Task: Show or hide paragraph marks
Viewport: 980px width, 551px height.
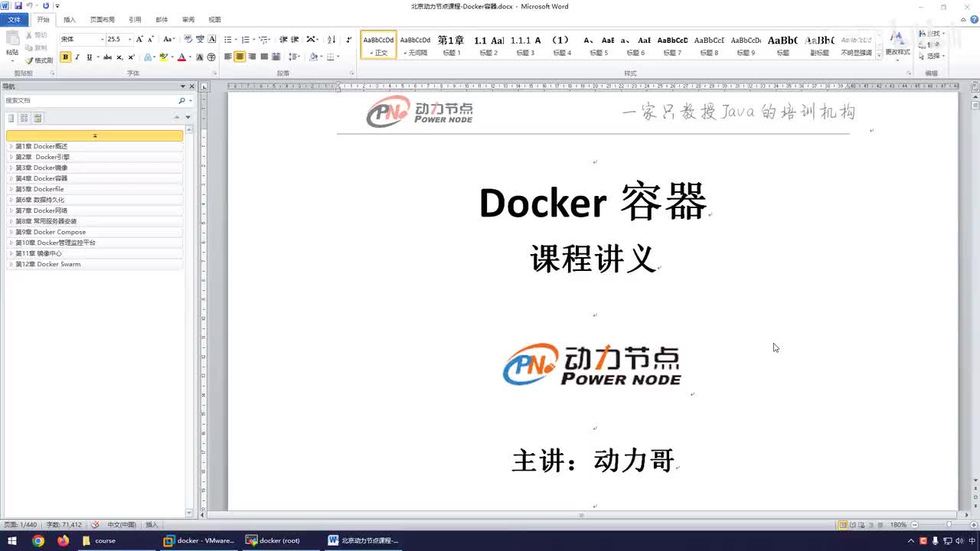Action: 349,39
